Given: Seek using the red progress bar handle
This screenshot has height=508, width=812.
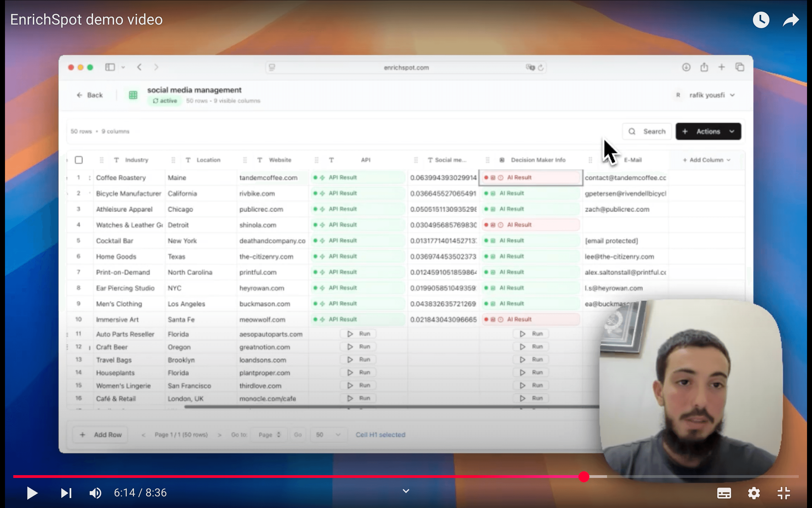Looking at the screenshot, I should click(584, 477).
